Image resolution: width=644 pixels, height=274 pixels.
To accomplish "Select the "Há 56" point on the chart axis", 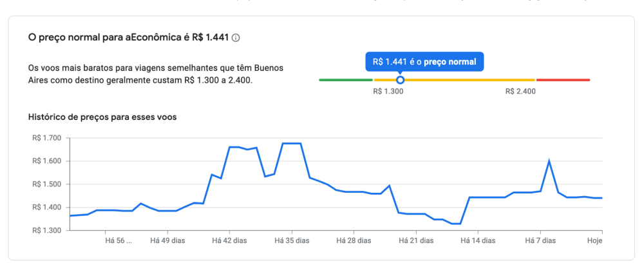I will pyautogui.click(x=118, y=240).
